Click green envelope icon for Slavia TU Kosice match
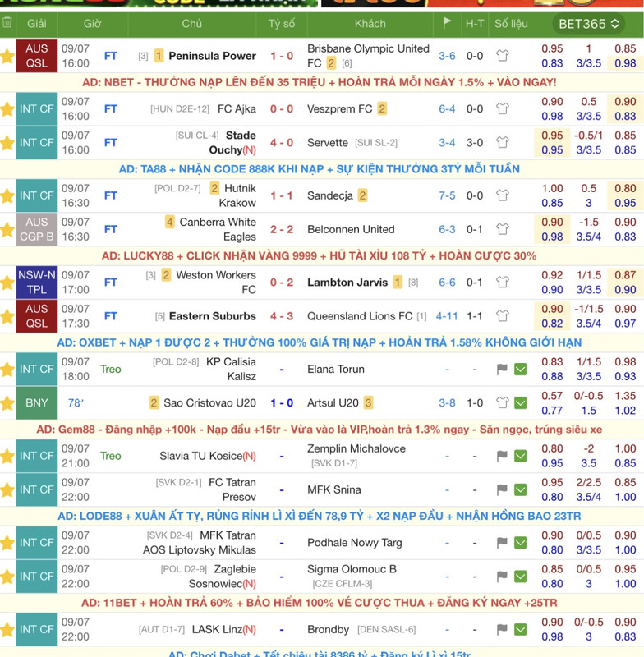 point(521,456)
